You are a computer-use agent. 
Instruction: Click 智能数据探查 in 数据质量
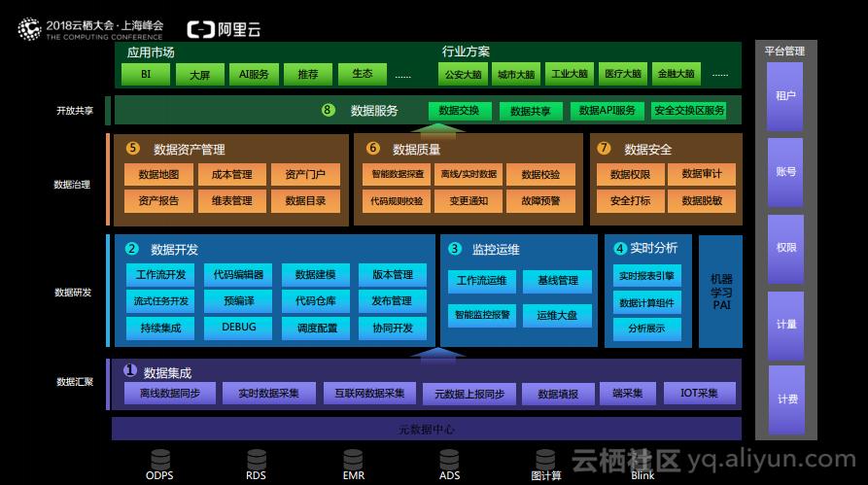397,174
